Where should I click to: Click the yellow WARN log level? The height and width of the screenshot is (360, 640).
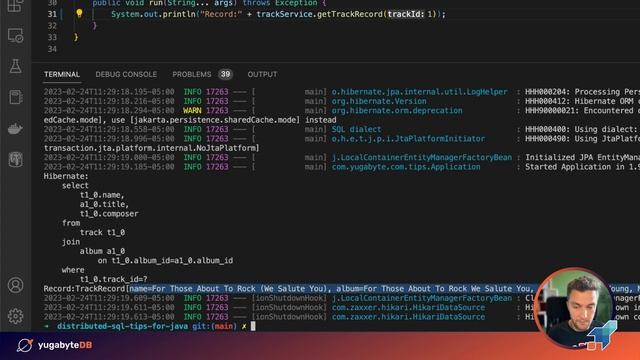tap(192, 111)
